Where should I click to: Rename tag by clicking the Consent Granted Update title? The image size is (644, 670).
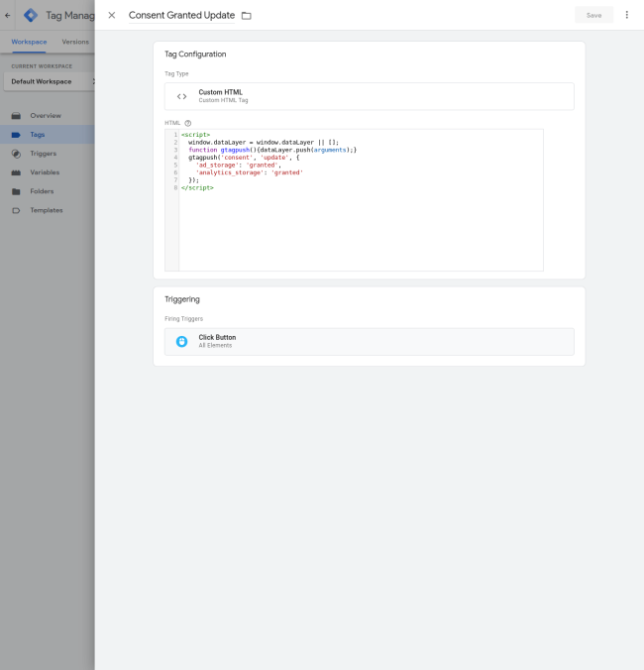coord(181,16)
